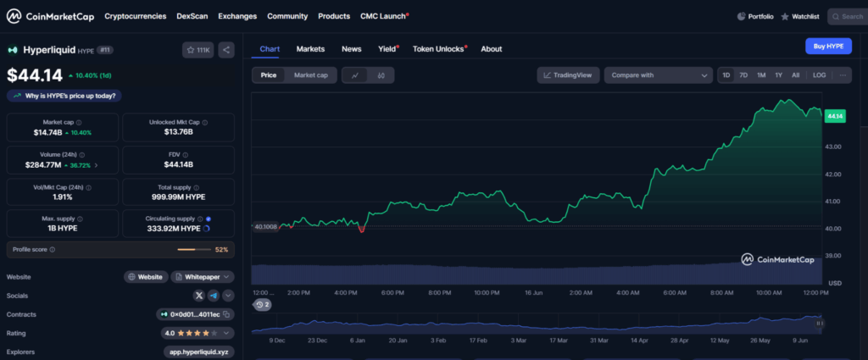The image size is (868, 360).
Task: Click the share icon beside 111K
Action: pos(225,50)
